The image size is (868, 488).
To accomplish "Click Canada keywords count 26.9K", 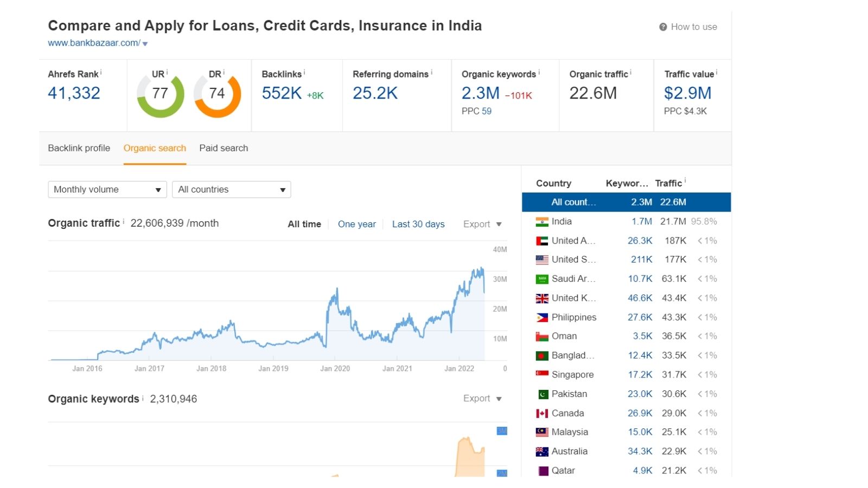I will 640,413.
